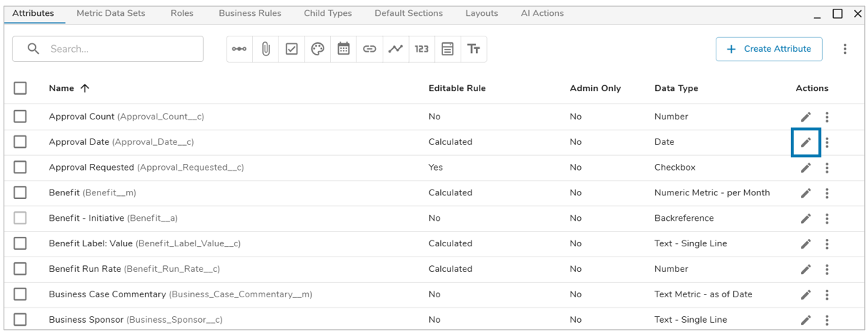This screenshot has width=868, height=333.
Task: Filter by trend line metric icon
Action: (x=395, y=49)
